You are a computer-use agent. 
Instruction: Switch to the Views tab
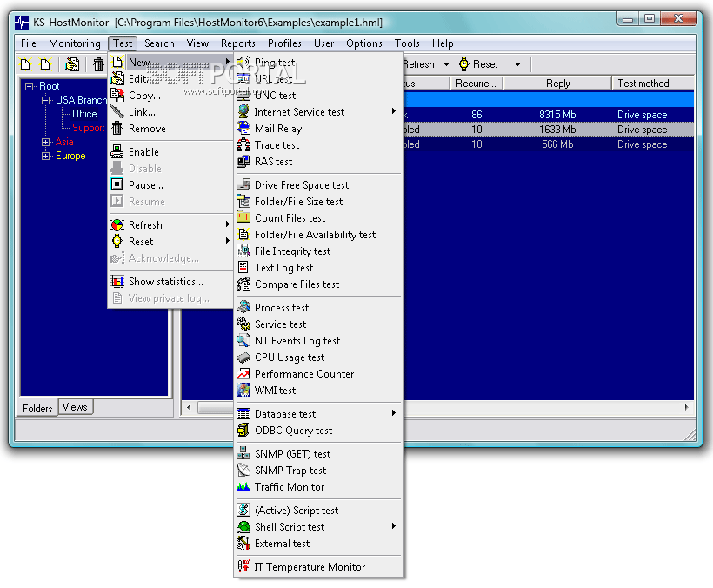[x=75, y=407]
